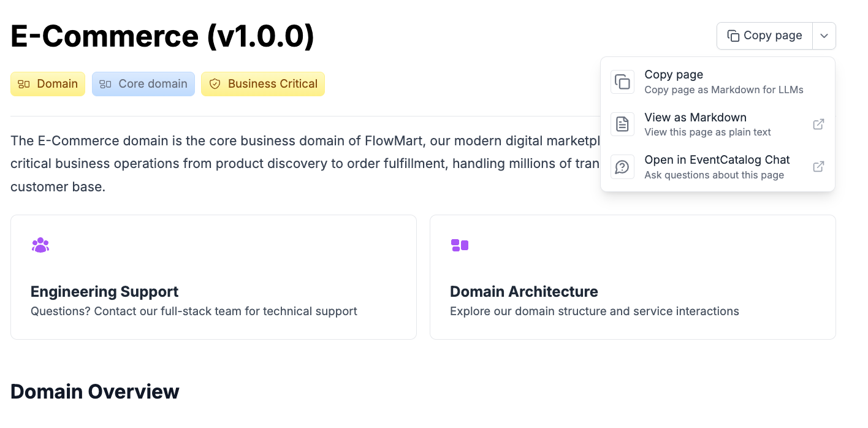The image size is (868, 428).
Task: Click the external link icon next to View as Markdown
Action: [x=818, y=124]
